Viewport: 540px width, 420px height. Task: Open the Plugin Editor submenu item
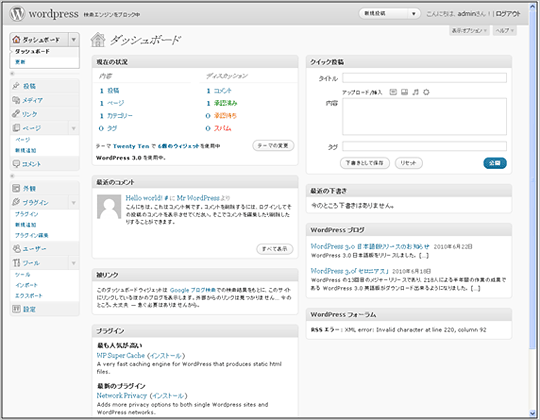click(32, 235)
